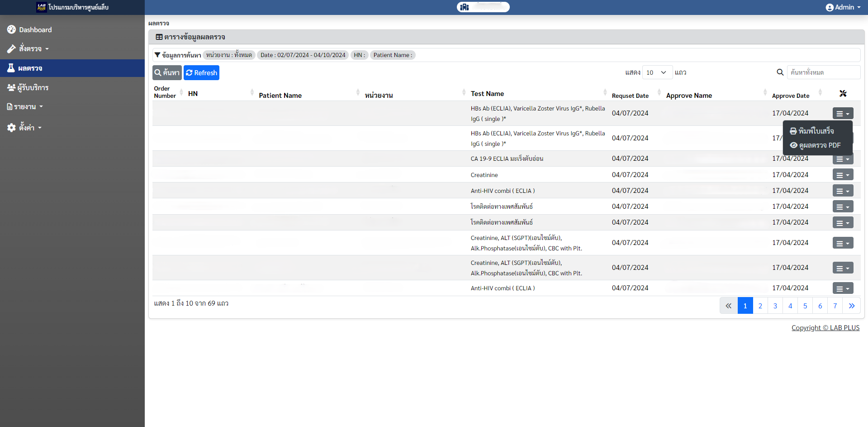Click the tools icon in table header
This screenshot has width=868, height=427.
843,93
